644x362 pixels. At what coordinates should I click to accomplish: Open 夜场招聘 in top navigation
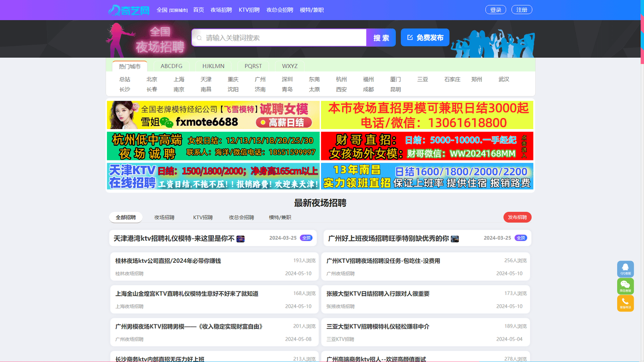pyautogui.click(x=221, y=10)
